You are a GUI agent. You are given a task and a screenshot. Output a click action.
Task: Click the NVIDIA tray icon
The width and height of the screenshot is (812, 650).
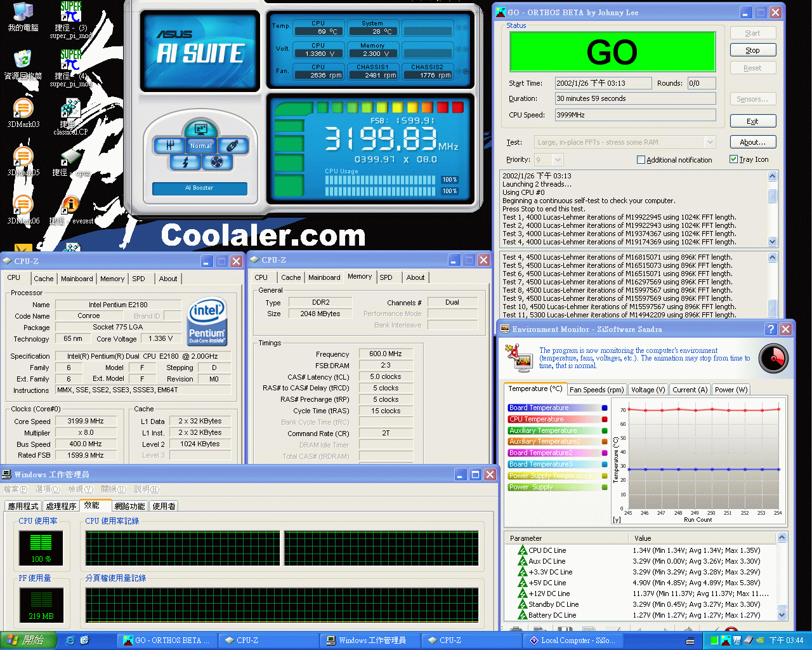coord(760,640)
